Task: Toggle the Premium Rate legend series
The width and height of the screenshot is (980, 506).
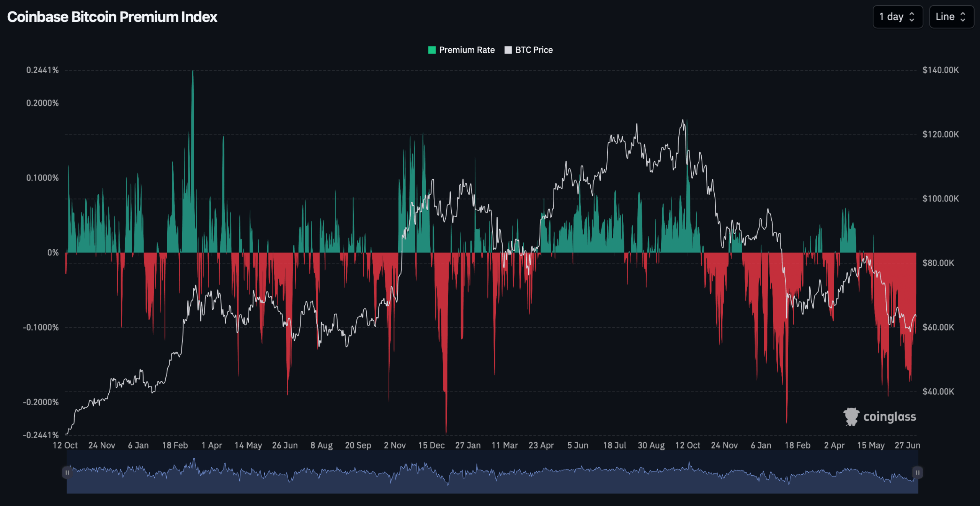Action: pos(461,50)
